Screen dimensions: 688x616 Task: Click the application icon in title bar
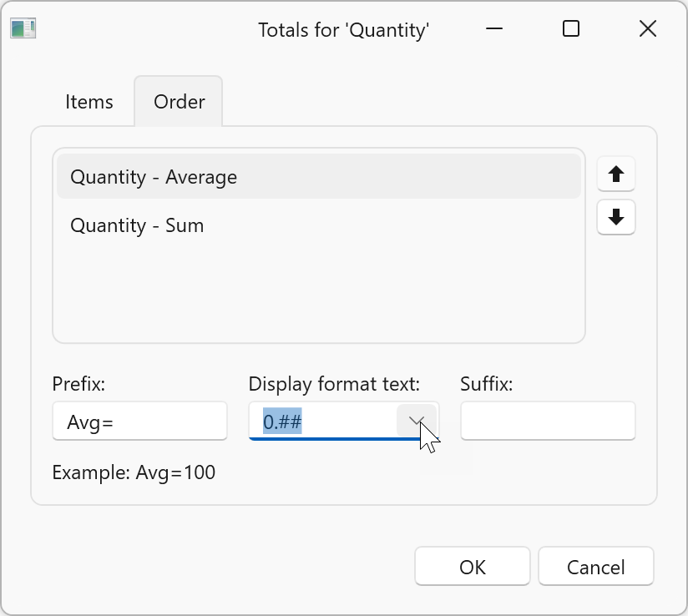(x=23, y=29)
